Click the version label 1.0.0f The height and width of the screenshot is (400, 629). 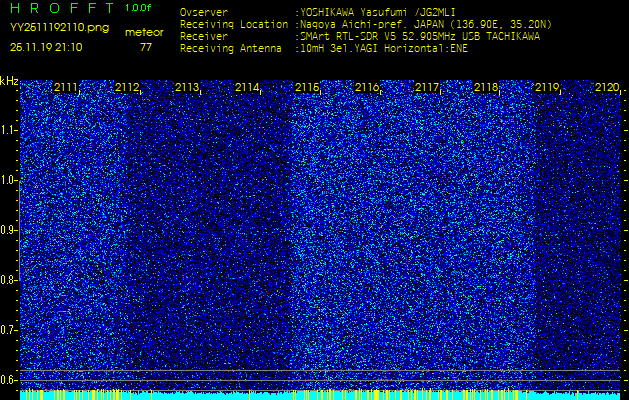(138, 8)
